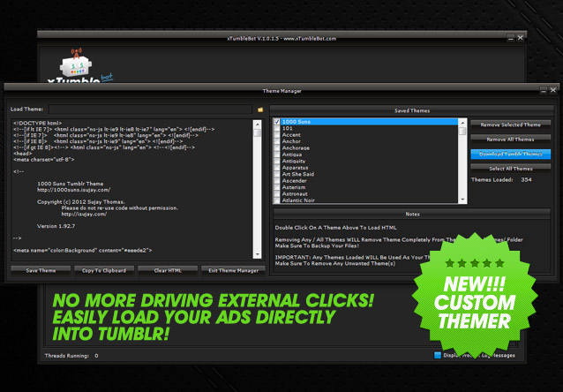Enable the Accent theme checkbox
Image resolution: width=563 pixels, height=392 pixels.
click(277, 135)
